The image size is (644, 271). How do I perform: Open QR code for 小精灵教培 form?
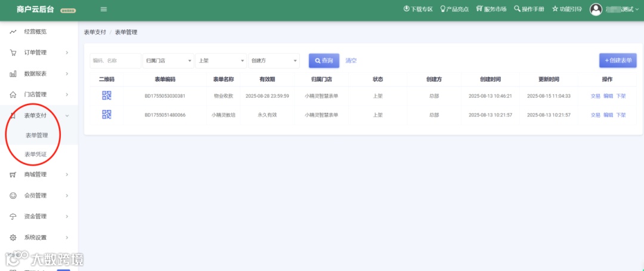coord(106,115)
